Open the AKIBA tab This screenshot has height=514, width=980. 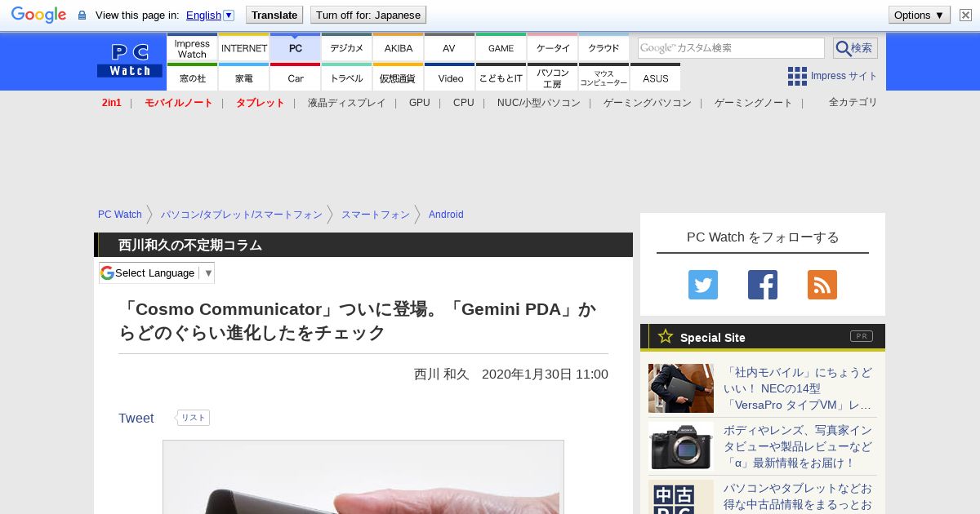coord(399,48)
